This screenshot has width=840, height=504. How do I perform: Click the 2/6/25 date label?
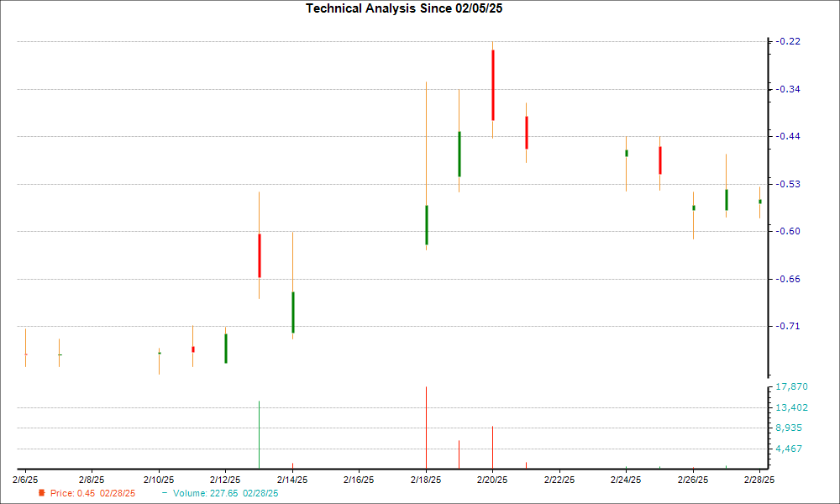click(25, 480)
